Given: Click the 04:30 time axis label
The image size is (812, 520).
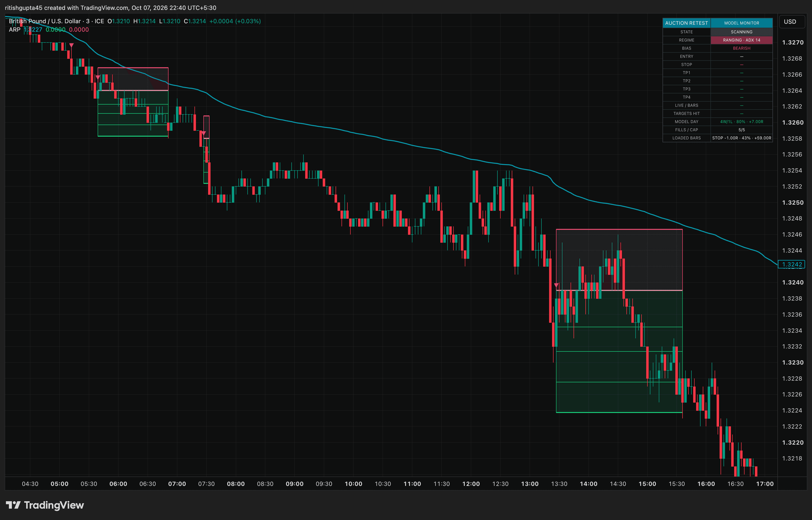Looking at the screenshot, I should pos(30,484).
